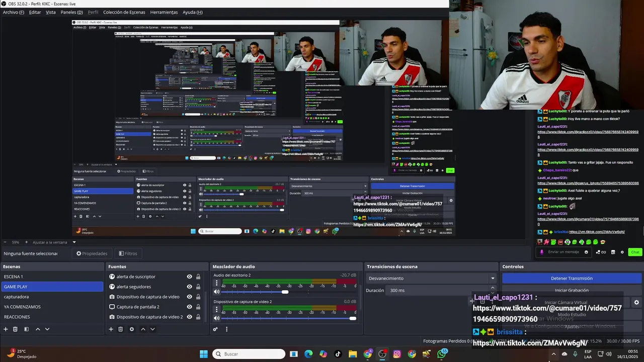Show hidden system tray icons chevron
Screen dimensions: 644x362
(553, 354)
